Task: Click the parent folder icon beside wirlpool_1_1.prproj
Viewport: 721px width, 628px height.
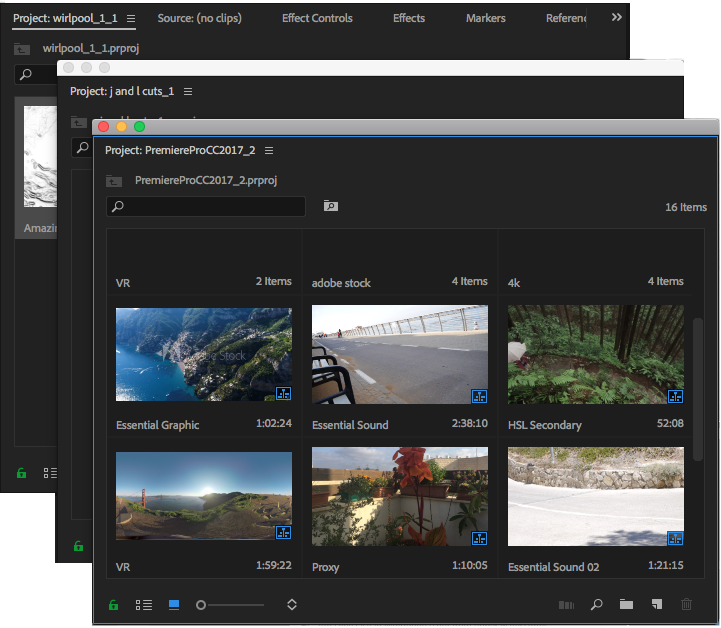Action: point(22,49)
